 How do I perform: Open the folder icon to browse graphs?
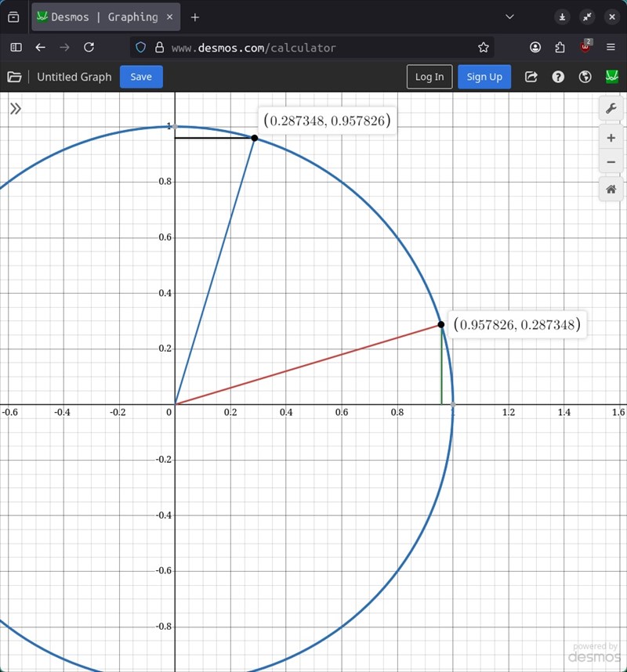14,77
